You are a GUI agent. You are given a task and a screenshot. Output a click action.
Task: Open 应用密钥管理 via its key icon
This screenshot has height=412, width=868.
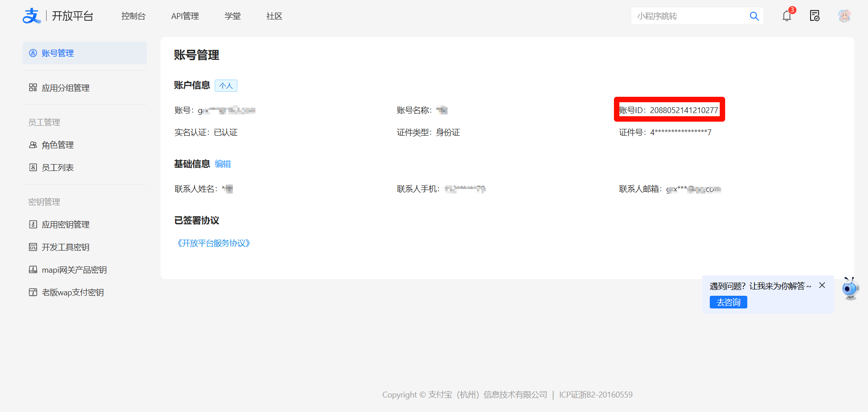point(33,224)
